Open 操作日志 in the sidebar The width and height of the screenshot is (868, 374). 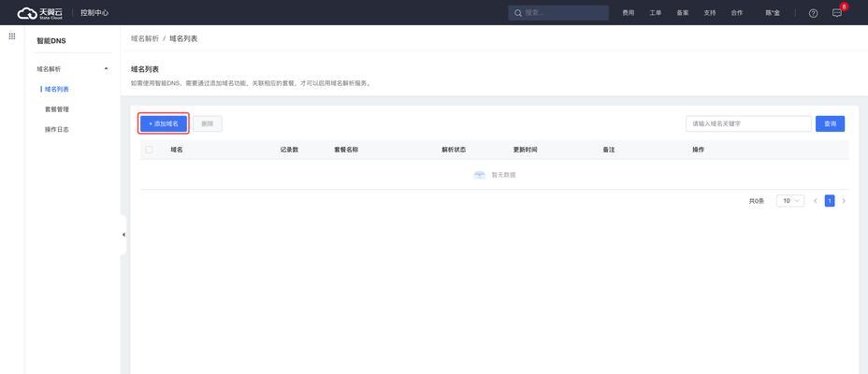click(x=56, y=129)
